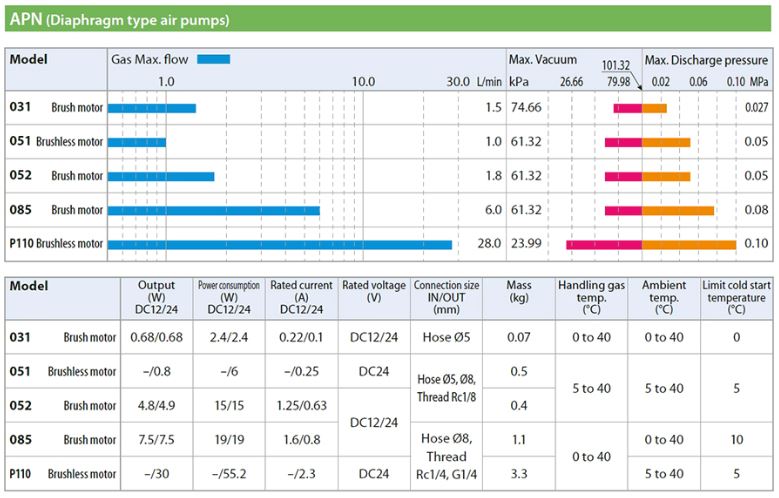Select the "74.66" vacuum value
779x498 pixels.
(x=526, y=108)
